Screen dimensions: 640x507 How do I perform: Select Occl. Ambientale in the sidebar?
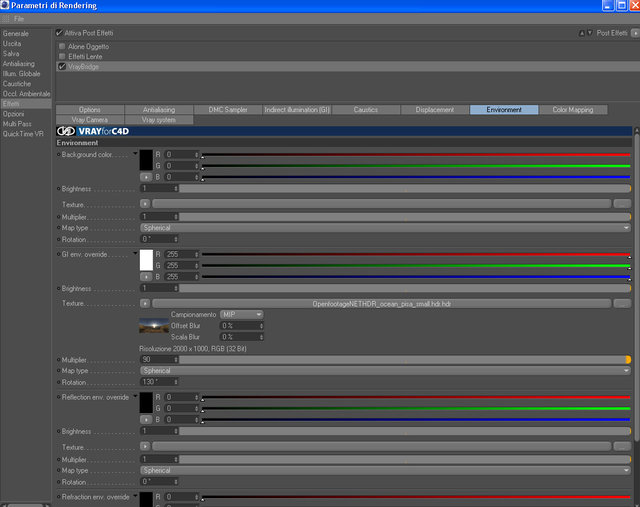coord(27,93)
